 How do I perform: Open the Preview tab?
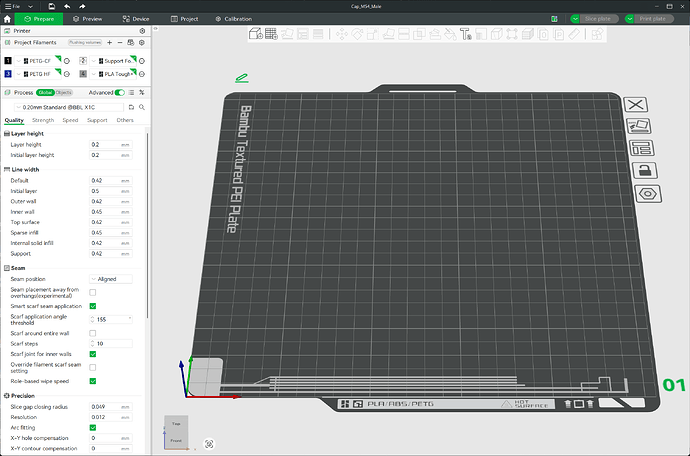pyautogui.click(x=88, y=19)
